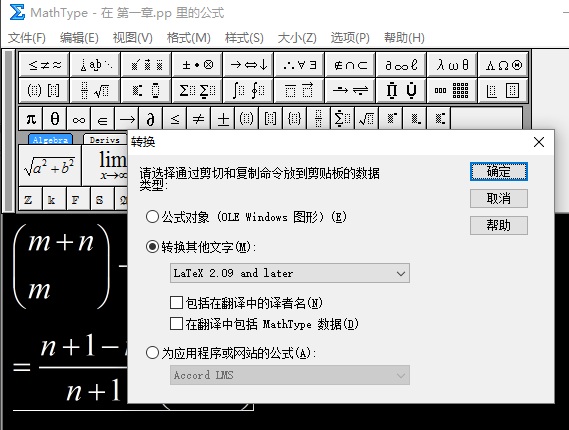Close the 转换 dialog
Screen dimensions: 569x430
(539, 142)
